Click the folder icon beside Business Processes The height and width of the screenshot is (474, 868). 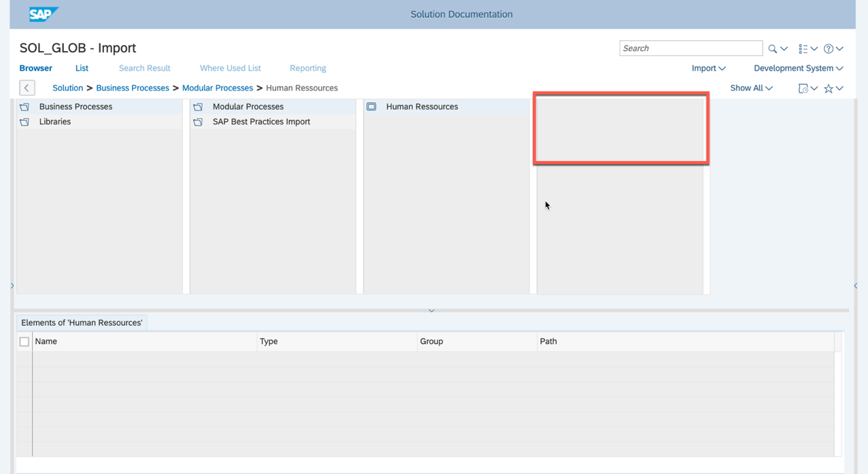pyautogui.click(x=24, y=106)
